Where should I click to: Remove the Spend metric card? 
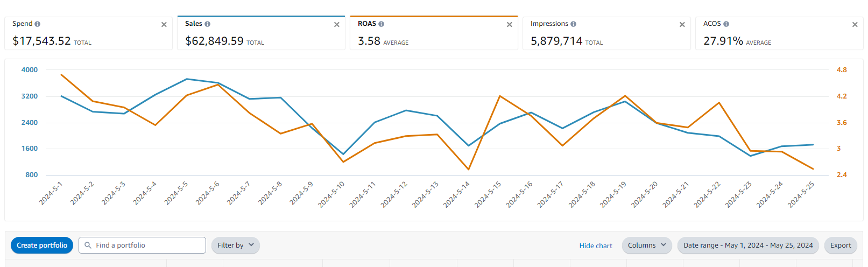click(x=164, y=25)
